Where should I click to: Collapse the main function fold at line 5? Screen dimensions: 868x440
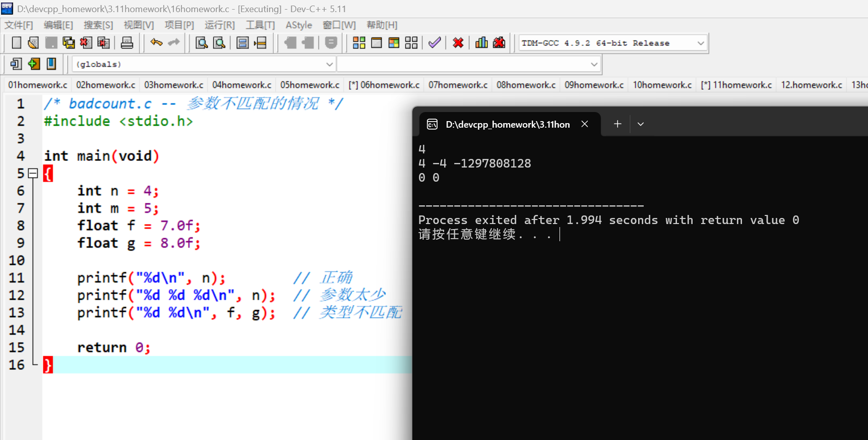33,174
